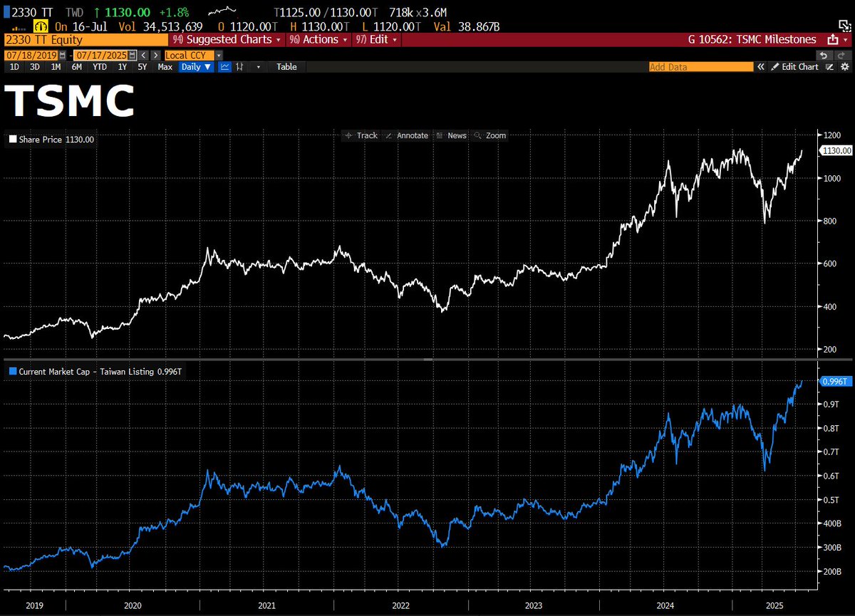
Task: Click the undo arrow icon
Action: click(x=824, y=56)
